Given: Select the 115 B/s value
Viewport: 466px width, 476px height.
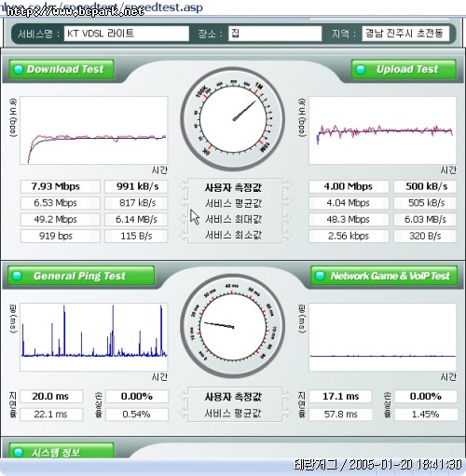Looking at the screenshot, I should point(136,236).
